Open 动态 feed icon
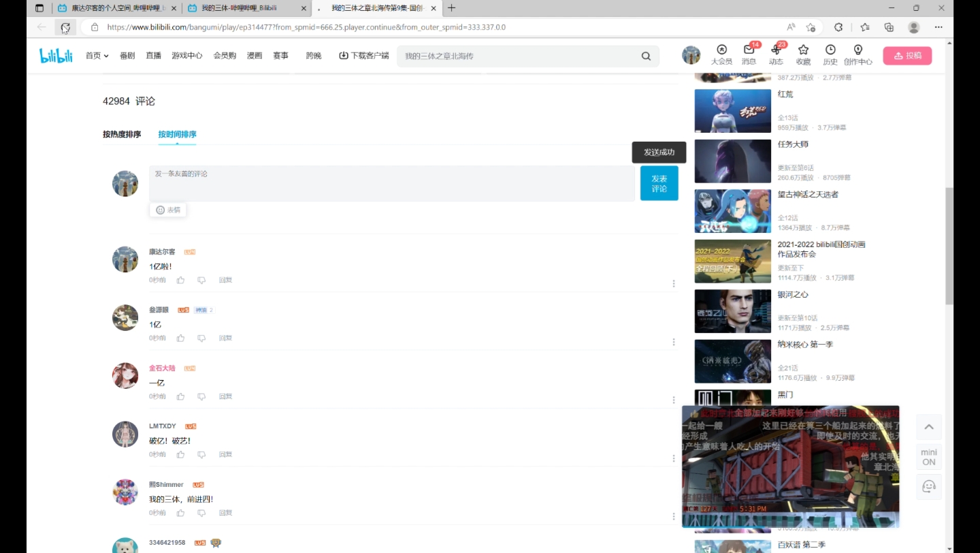 pos(776,55)
